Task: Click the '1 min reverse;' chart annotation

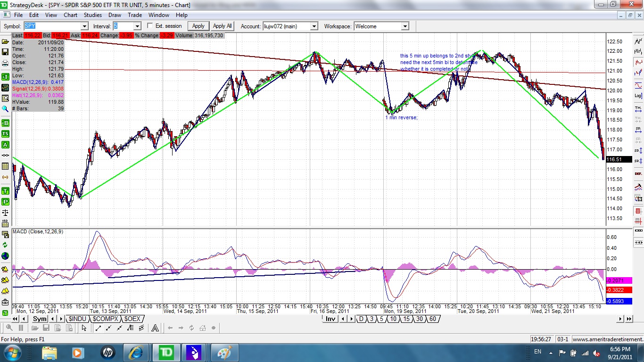Action: pyautogui.click(x=401, y=117)
